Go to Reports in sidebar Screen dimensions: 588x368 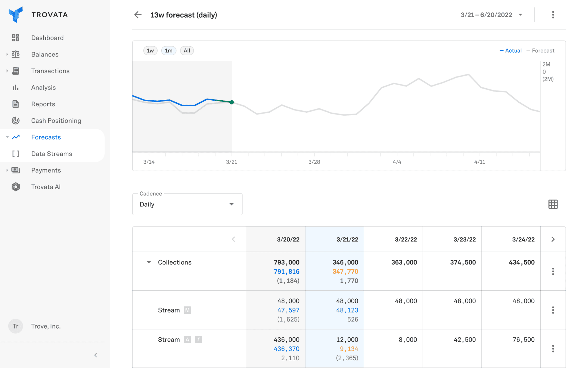click(x=43, y=104)
